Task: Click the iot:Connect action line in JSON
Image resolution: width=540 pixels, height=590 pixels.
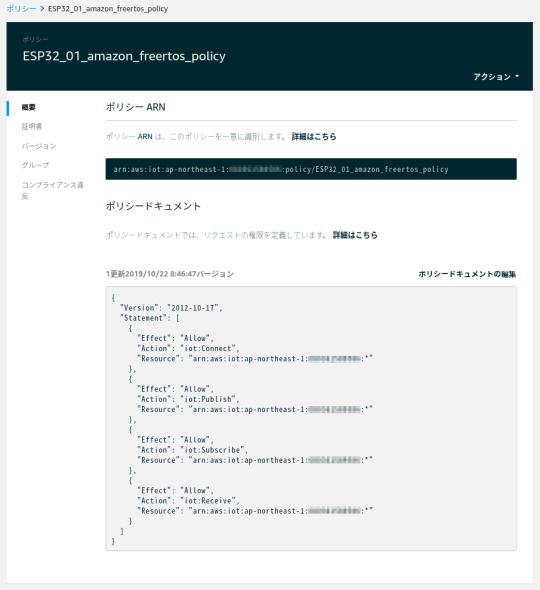Action: [188, 348]
